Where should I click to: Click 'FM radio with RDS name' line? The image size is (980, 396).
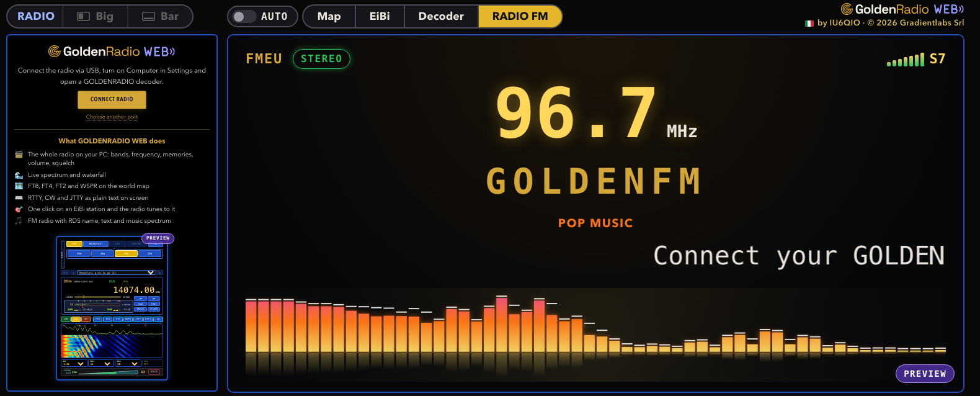(99, 221)
